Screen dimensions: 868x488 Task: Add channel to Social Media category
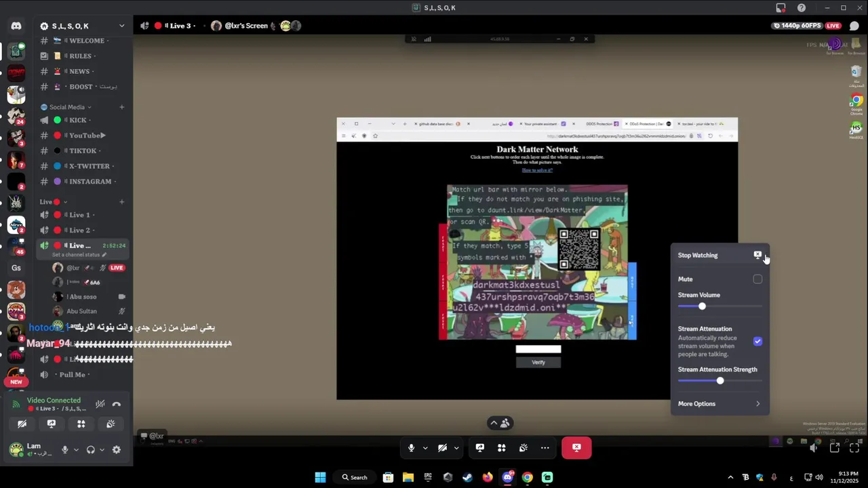point(122,107)
